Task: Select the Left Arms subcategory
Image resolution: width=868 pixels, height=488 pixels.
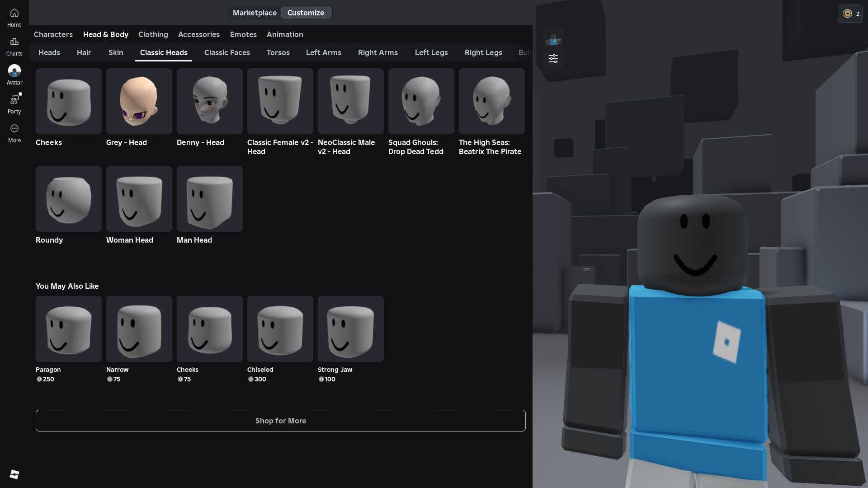Action: click(324, 52)
